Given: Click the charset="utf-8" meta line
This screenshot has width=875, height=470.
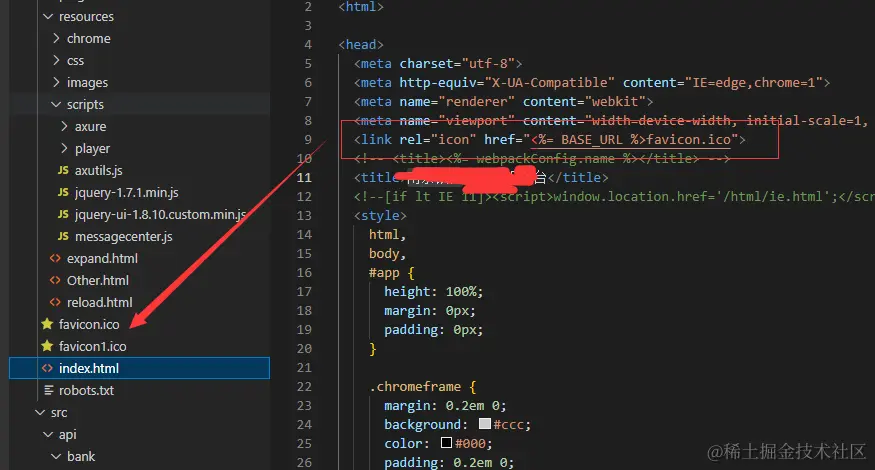Looking at the screenshot, I should click(x=438, y=64).
